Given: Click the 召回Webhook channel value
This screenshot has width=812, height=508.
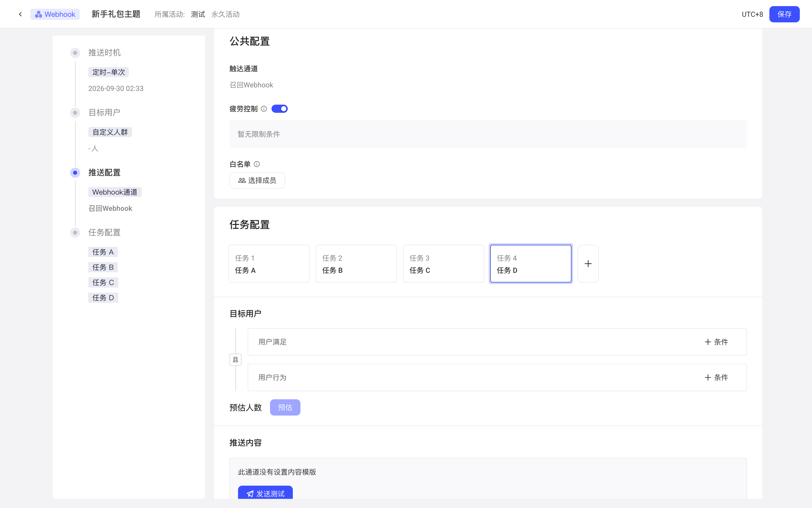Looking at the screenshot, I should pos(251,85).
